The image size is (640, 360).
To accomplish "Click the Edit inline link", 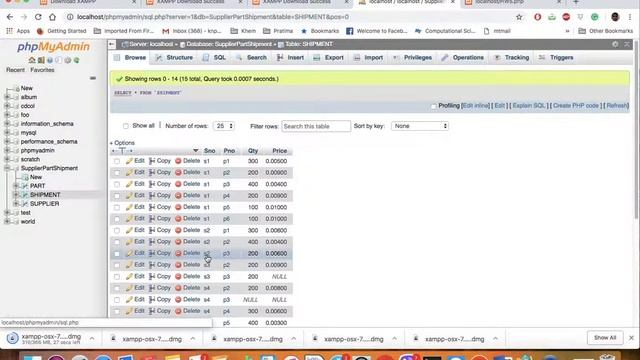I will [476, 106].
